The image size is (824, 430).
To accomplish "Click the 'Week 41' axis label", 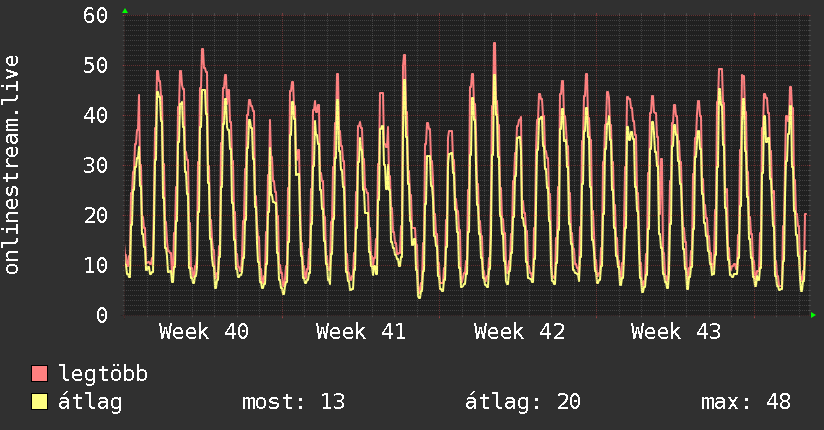I will pyautogui.click(x=361, y=332).
